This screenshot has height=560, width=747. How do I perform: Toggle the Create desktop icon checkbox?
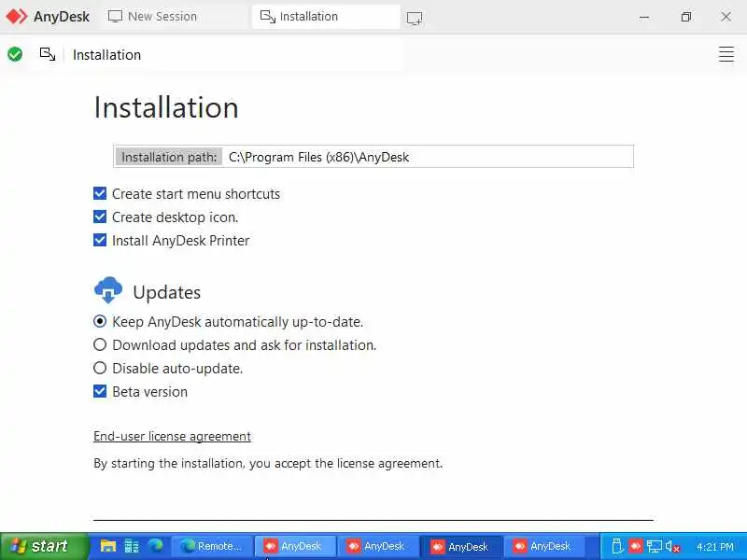(100, 217)
